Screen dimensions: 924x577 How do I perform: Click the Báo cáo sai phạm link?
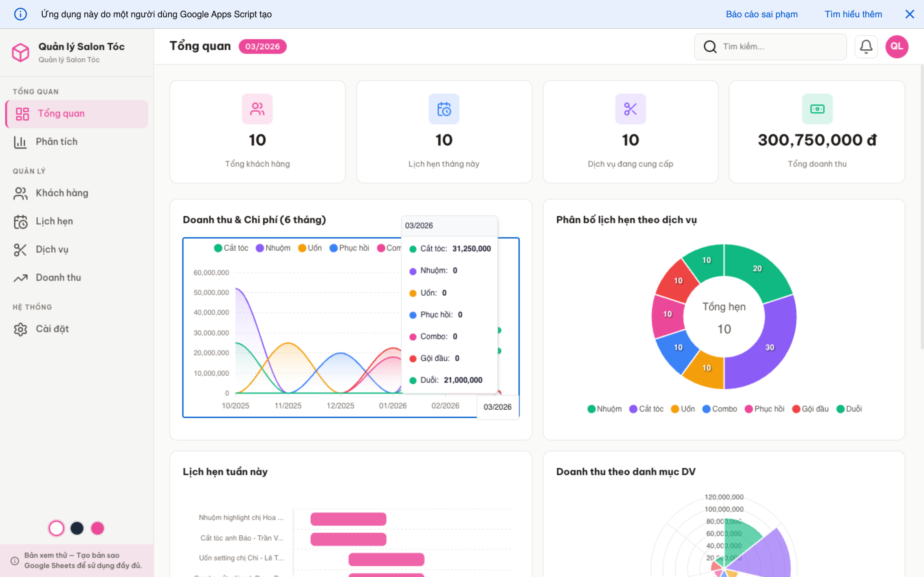point(761,14)
